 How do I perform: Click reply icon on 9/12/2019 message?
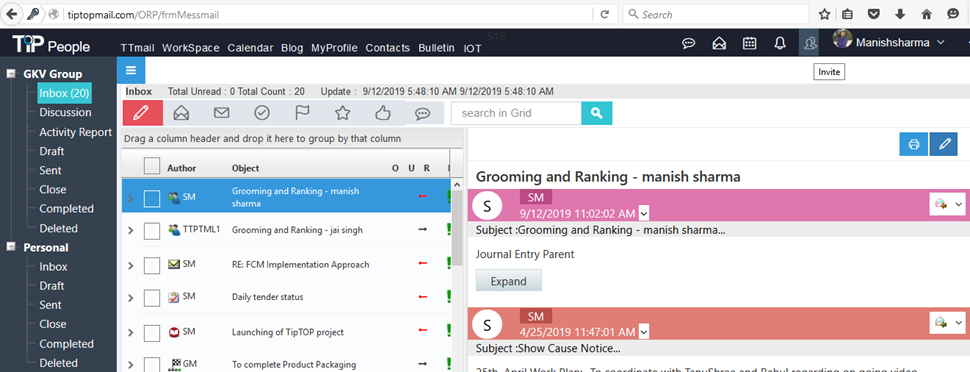942,204
